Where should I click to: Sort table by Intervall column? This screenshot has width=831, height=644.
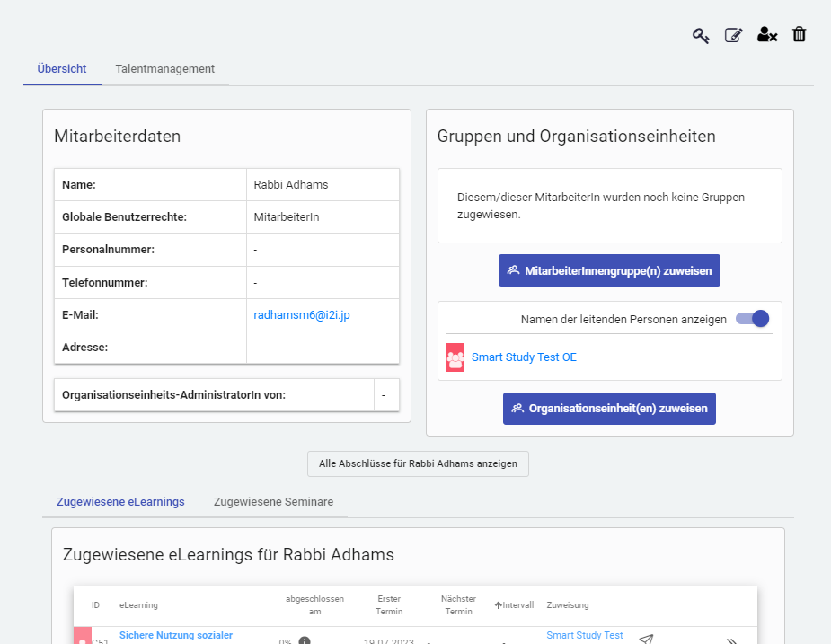pos(514,605)
